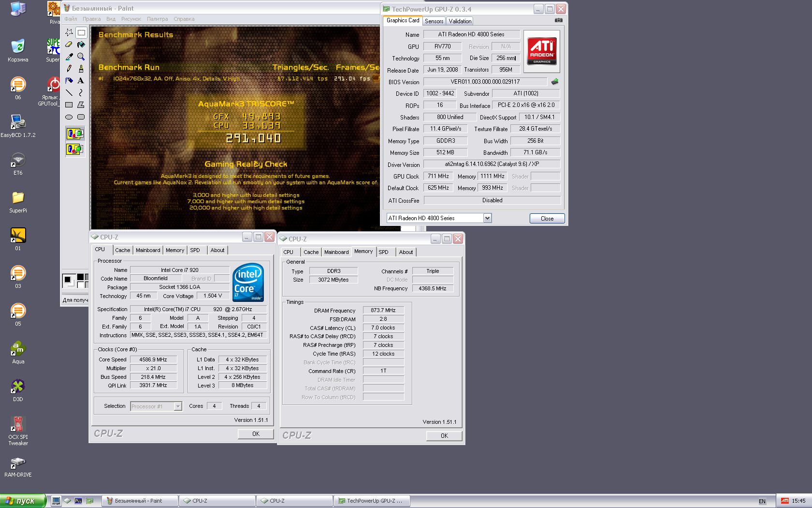Switch to the Sensors tab in GPU-Z
This screenshot has height=508, width=812.
tap(434, 21)
